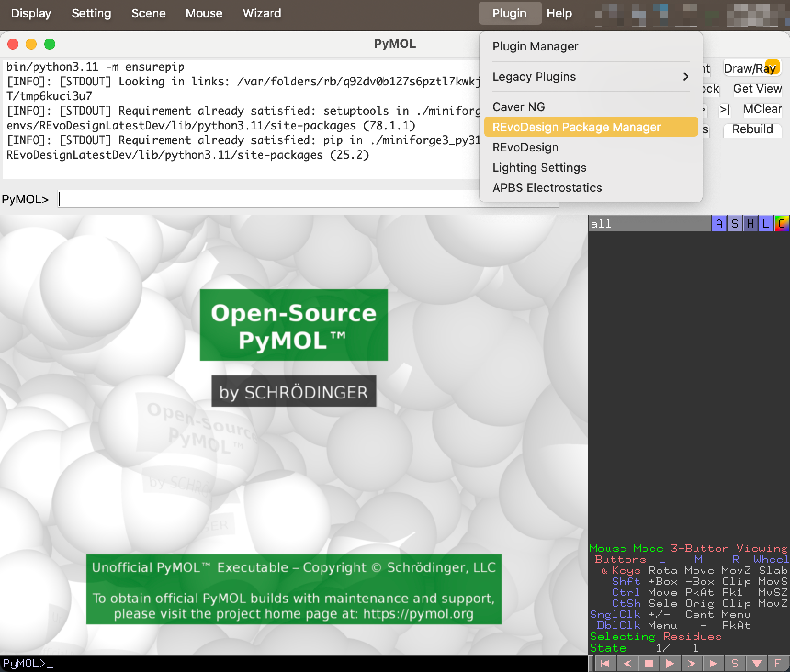Image resolution: width=790 pixels, height=672 pixels.
Task: Click the pymol.org copyright notice banner
Action: [294, 589]
